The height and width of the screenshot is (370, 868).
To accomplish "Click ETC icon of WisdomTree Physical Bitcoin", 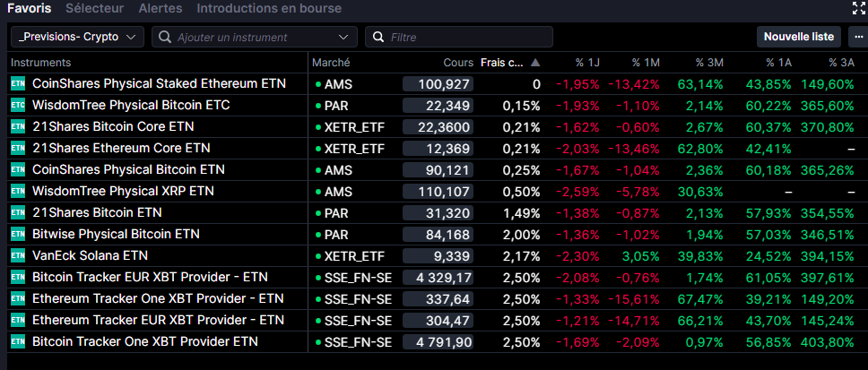I will [x=18, y=105].
